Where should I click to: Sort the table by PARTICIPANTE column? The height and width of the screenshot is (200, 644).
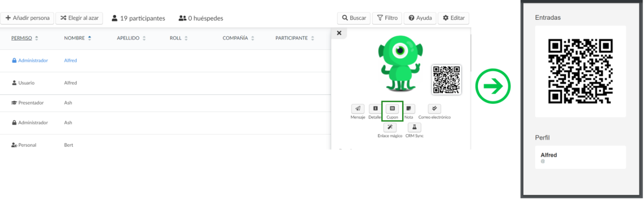tap(295, 38)
